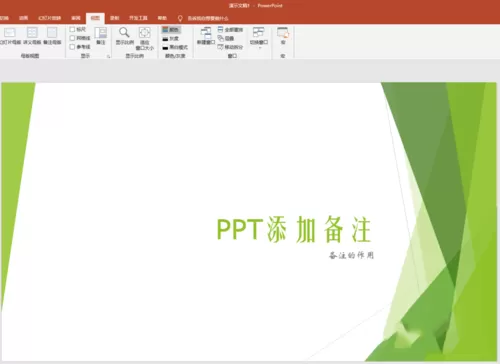Select the subtitle text "备注的作用"
The height and width of the screenshot is (364, 500).
351,255
